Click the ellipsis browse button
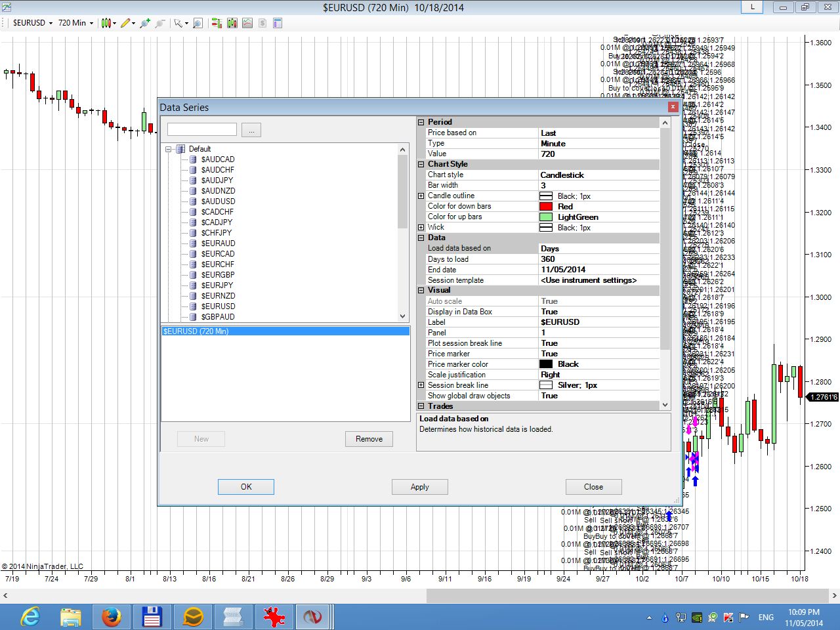 tap(251, 130)
